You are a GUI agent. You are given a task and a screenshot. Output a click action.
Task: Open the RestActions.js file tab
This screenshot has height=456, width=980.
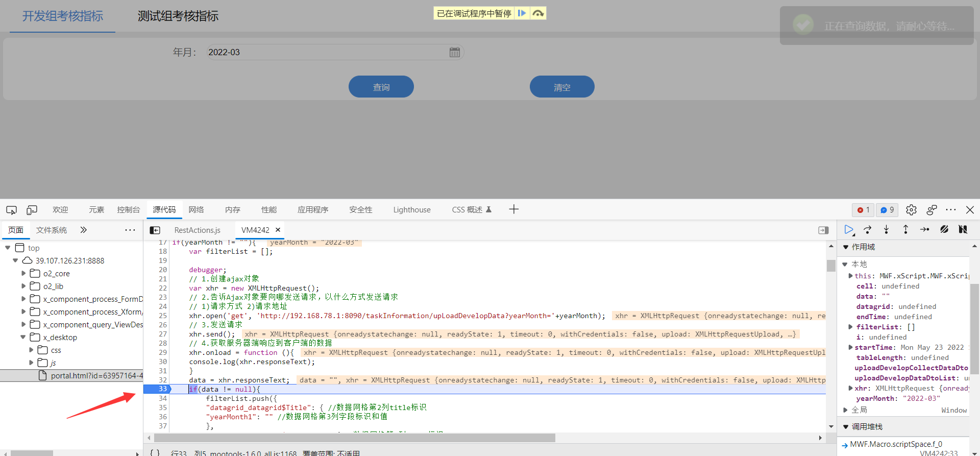197,230
